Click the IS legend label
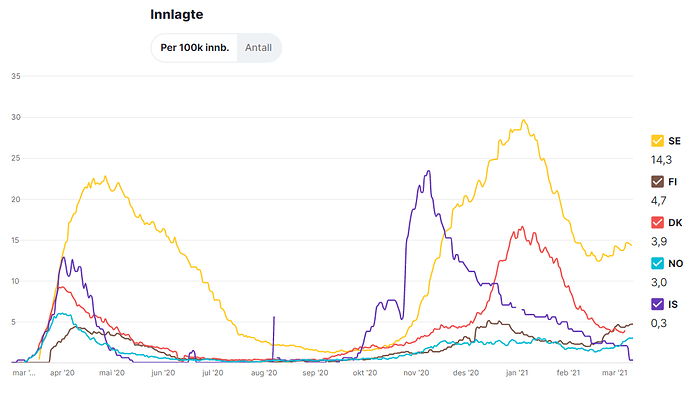The width and height of the screenshot is (690, 397). [673, 305]
